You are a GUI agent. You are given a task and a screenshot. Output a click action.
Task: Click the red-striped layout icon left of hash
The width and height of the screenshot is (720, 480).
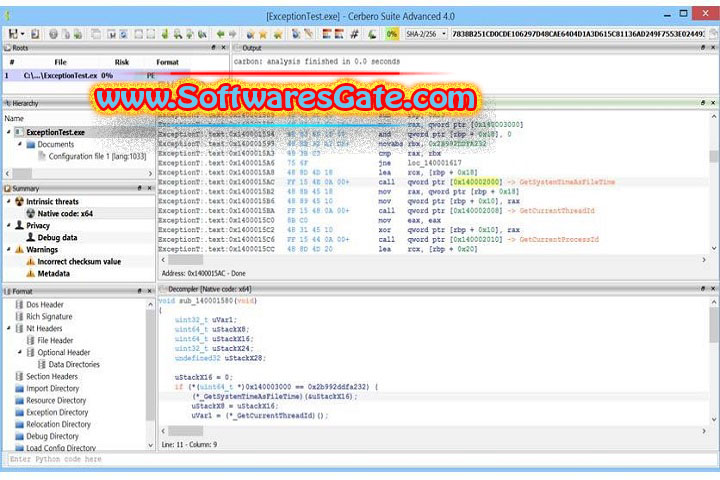pos(339,34)
